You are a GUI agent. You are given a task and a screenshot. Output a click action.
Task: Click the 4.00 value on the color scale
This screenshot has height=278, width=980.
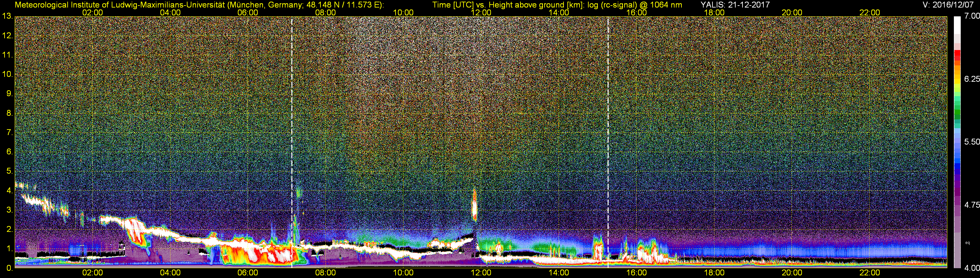[x=972, y=268]
